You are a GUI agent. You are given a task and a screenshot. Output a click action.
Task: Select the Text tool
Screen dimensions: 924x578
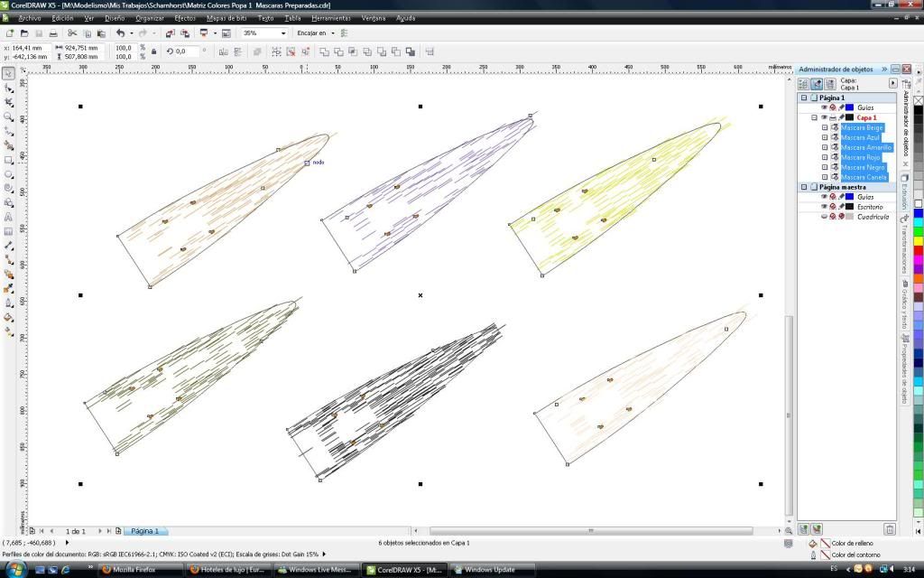pos(9,217)
